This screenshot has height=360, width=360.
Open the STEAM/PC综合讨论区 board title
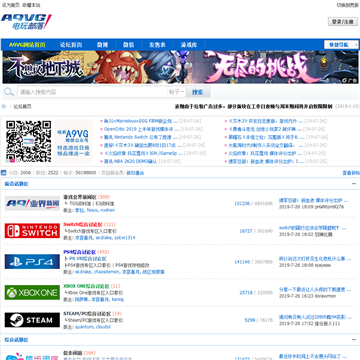[x=87, y=314]
